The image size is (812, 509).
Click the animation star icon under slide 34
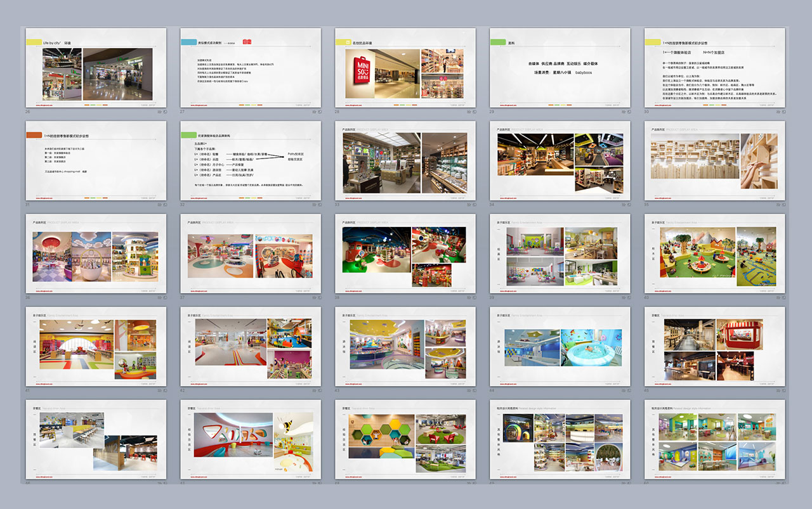[623, 204]
